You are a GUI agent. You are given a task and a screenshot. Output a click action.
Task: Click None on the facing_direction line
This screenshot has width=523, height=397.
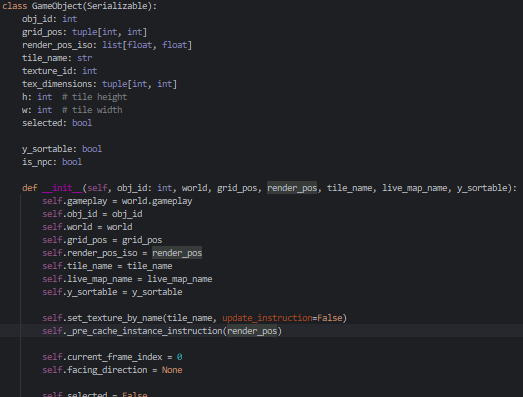coord(172,370)
